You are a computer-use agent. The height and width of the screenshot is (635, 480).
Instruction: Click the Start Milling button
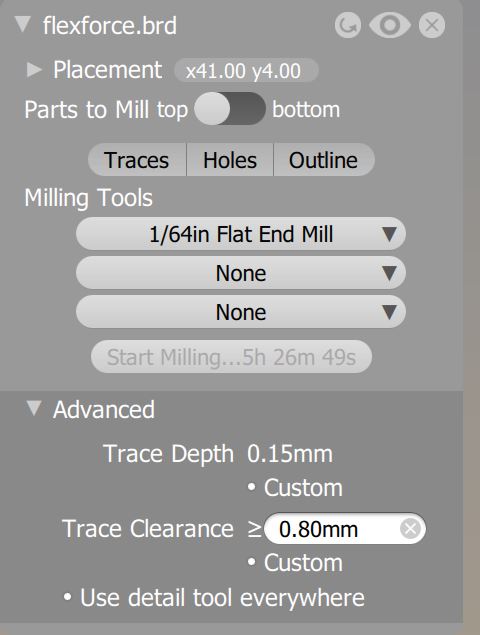[x=231, y=357]
